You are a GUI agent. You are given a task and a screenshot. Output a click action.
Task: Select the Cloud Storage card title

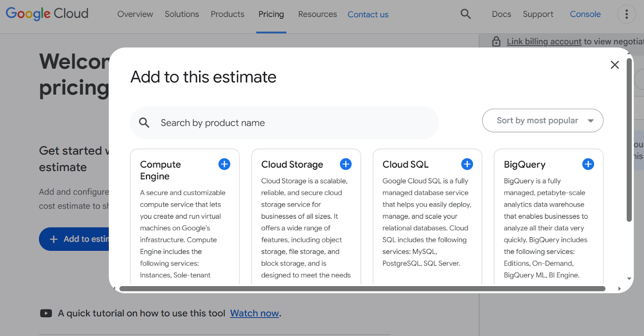pos(292,164)
